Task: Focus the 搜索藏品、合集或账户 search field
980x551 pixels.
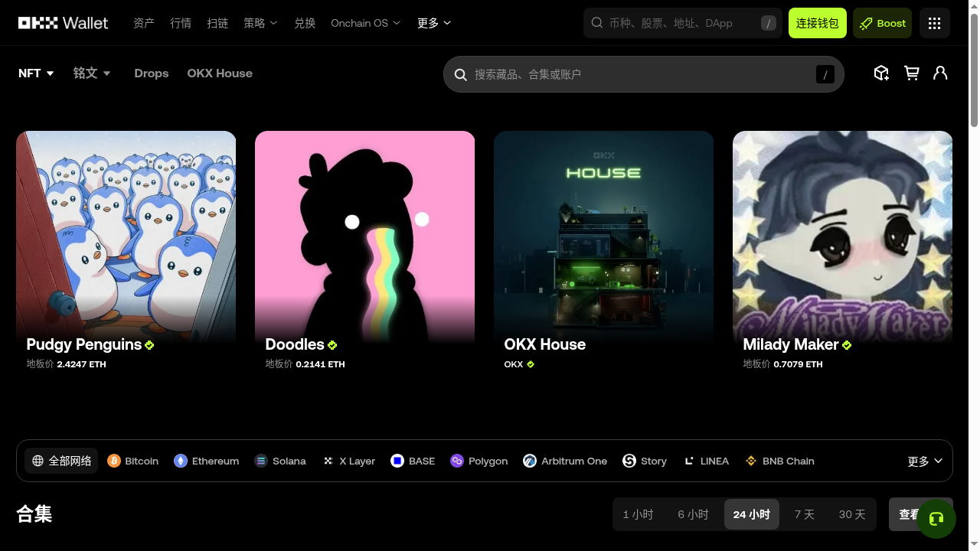Action: click(x=644, y=74)
